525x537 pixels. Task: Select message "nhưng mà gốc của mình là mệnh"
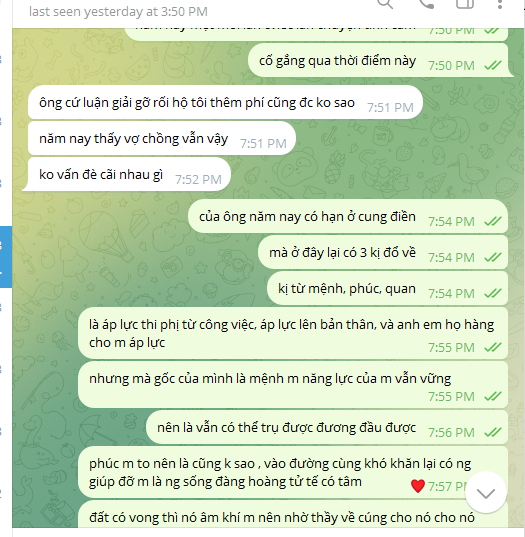tap(293, 385)
